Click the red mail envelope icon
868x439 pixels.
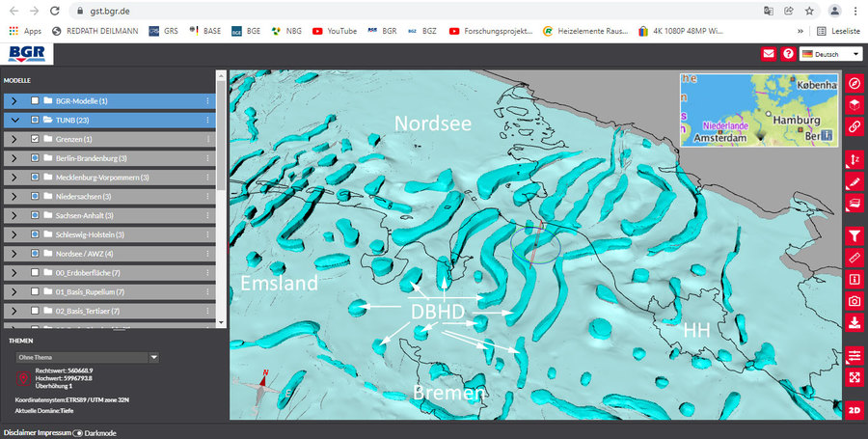[769, 53]
